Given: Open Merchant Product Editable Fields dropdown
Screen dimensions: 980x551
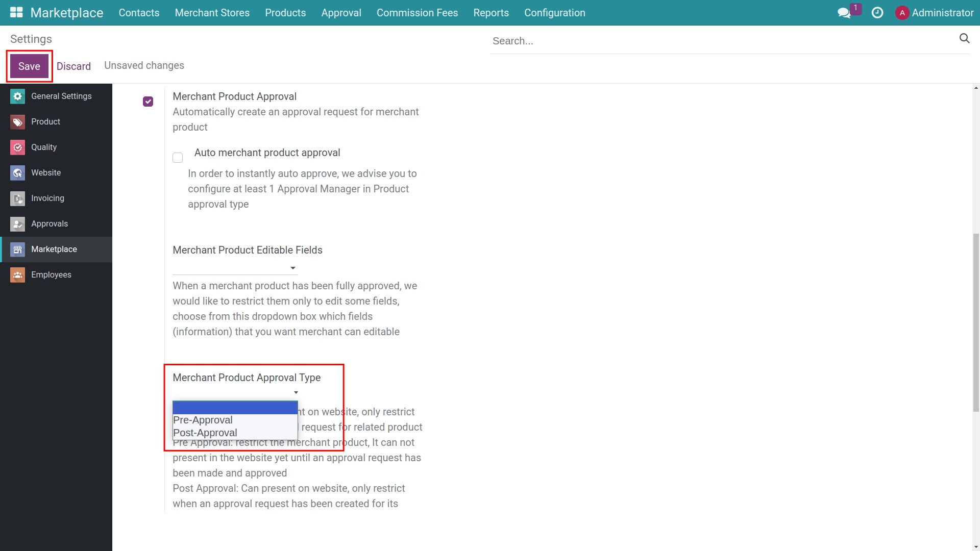Looking at the screenshot, I should (x=235, y=268).
